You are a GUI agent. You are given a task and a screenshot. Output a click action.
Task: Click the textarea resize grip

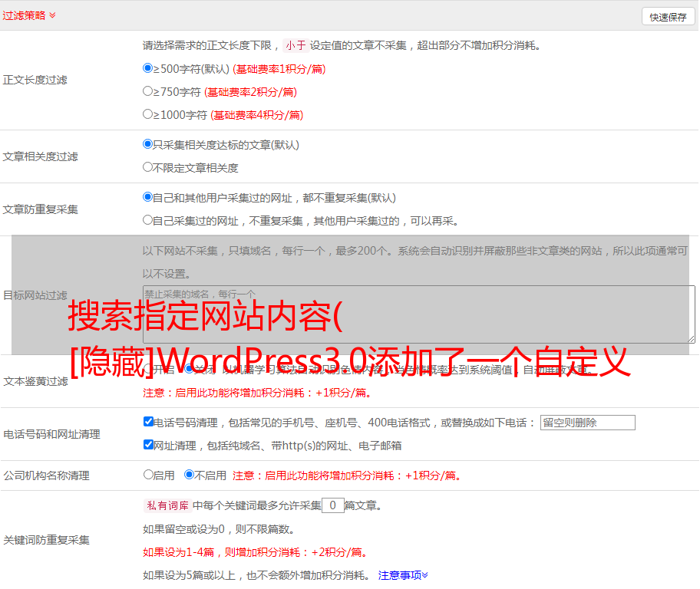(691, 339)
